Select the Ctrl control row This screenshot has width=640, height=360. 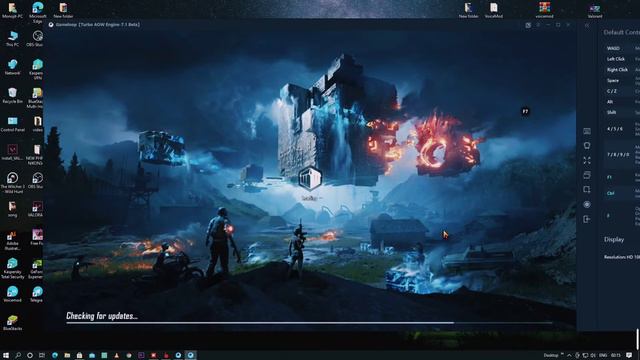[x=622, y=193]
